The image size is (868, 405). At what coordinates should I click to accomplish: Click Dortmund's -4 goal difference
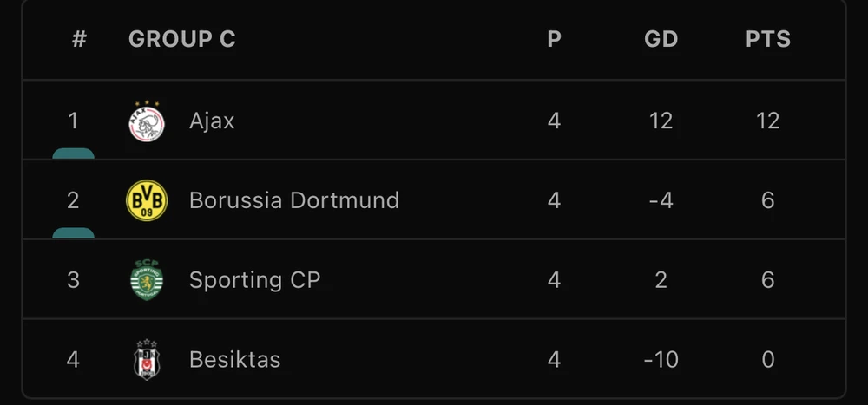point(661,200)
